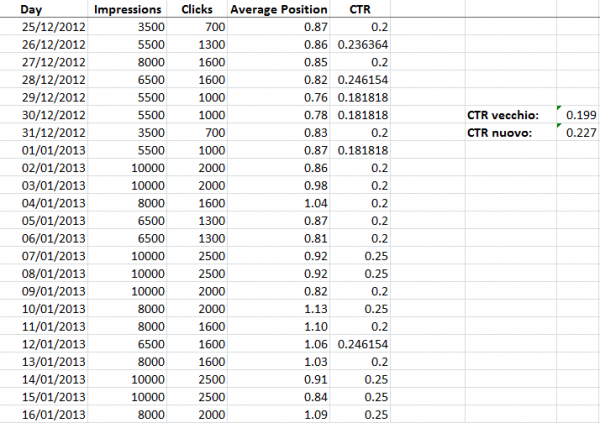Click CTR value 0.246154 on 12/01/2013 row
The height and width of the screenshot is (423, 600).
click(360, 344)
